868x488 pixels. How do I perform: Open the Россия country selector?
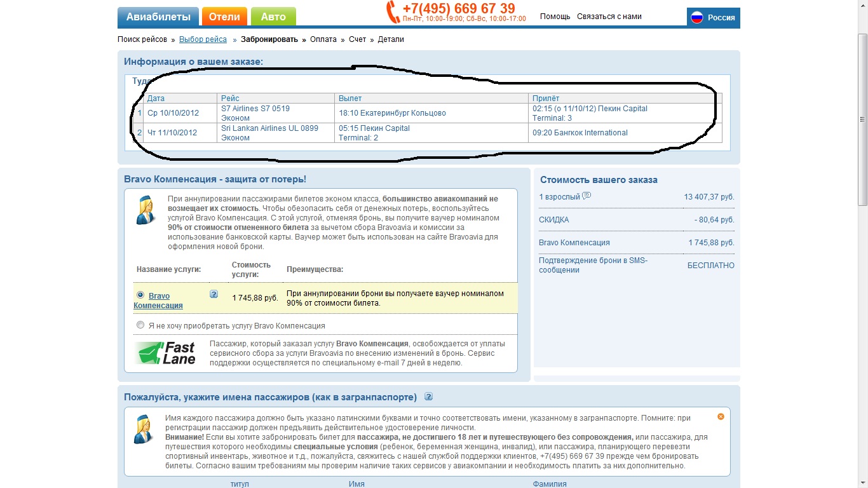point(714,17)
